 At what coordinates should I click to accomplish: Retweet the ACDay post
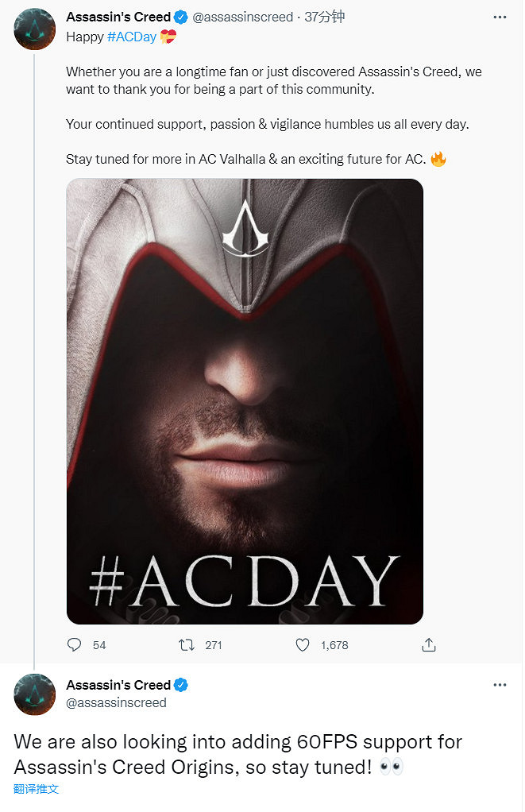[x=187, y=644]
